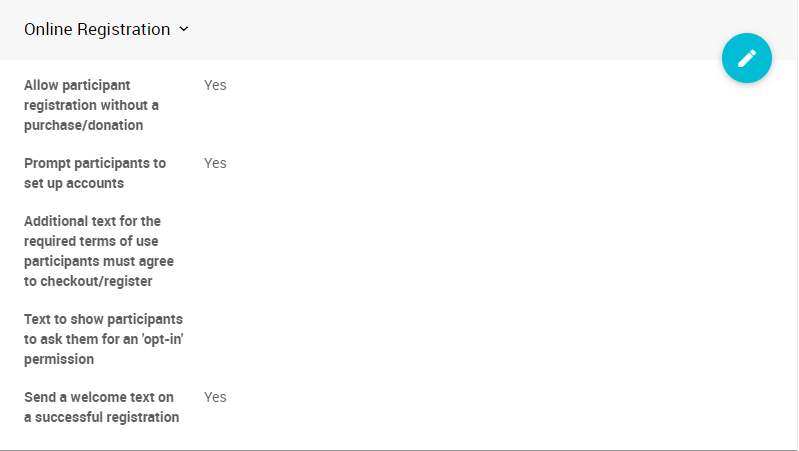
Task: Click the 'checkout/register' text
Action: tap(88, 281)
